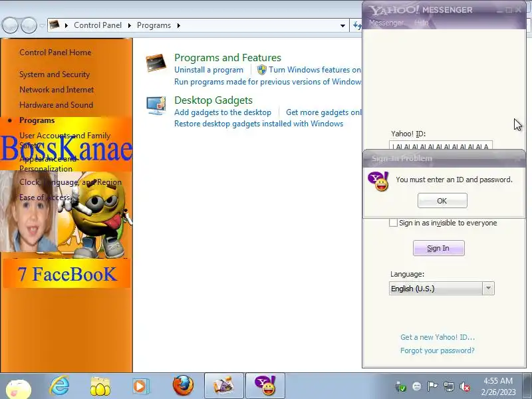The width and height of the screenshot is (532, 399).
Task: Click the Show desktop button
Action: (527, 386)
